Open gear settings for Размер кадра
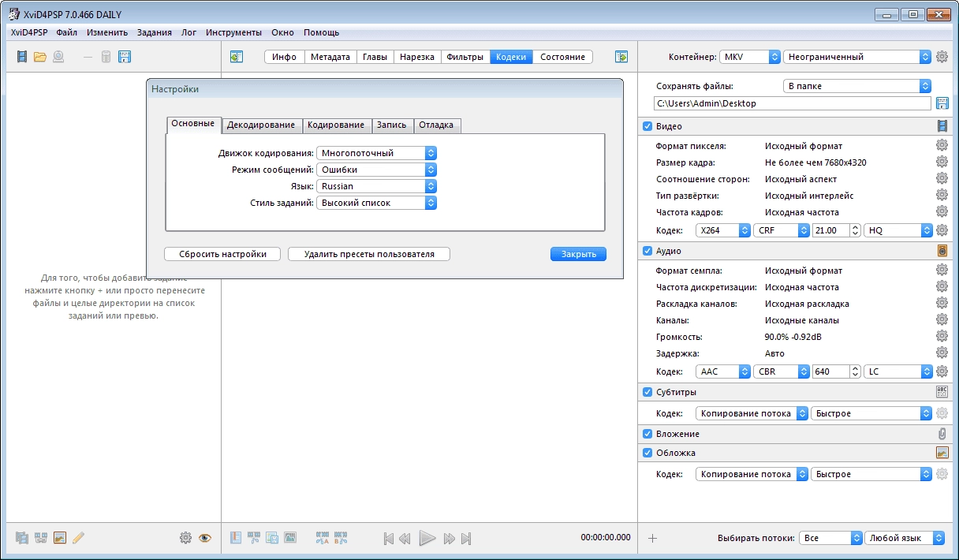 coord(942,162)
